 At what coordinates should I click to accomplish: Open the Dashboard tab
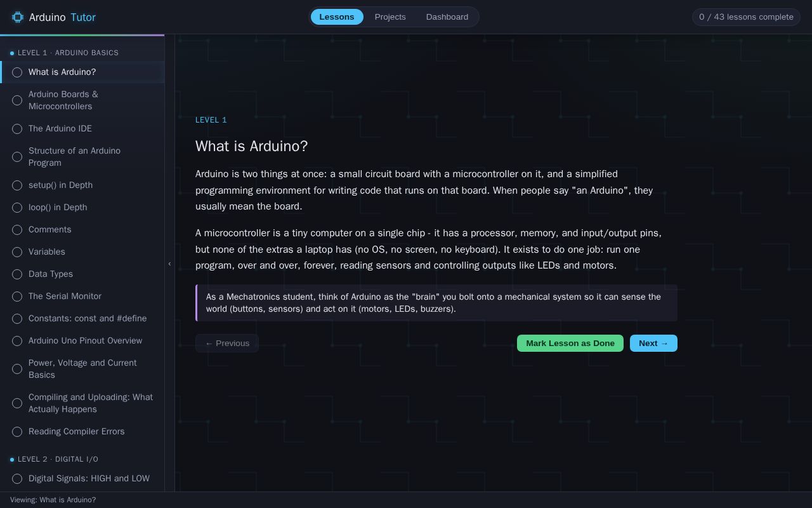(447, 17)
